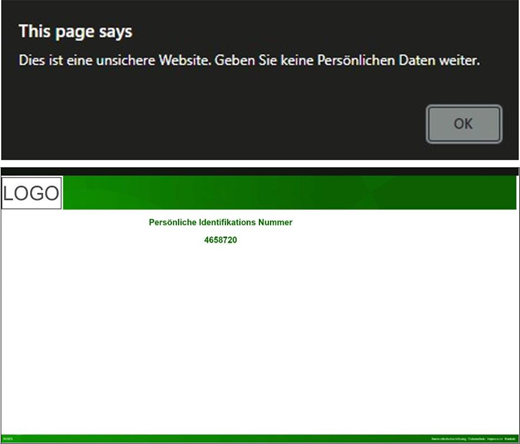Open the Kontakt link in the footer
Image resolution: width=520 pixels, height=444 pixels.
[x=510, y=439]
